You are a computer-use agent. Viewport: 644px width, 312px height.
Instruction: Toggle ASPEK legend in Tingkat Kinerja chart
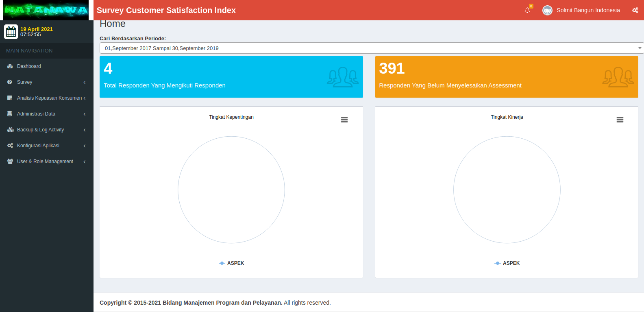click(507, 263)
